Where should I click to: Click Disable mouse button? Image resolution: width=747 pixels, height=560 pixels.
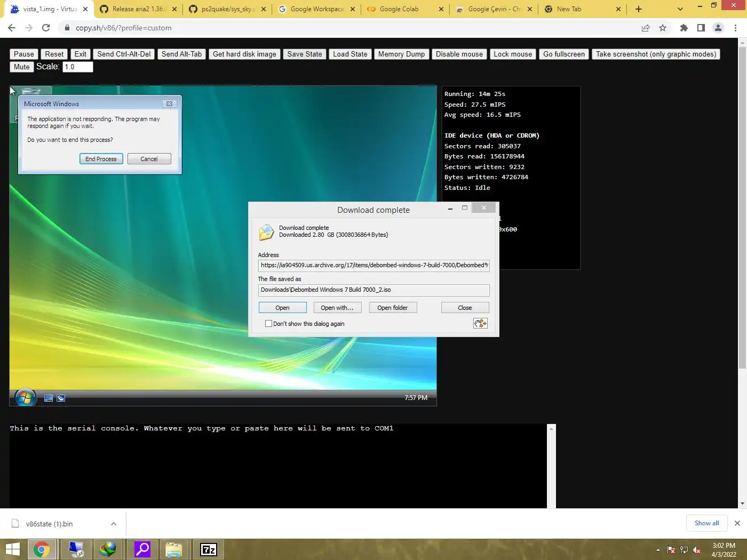459,54
